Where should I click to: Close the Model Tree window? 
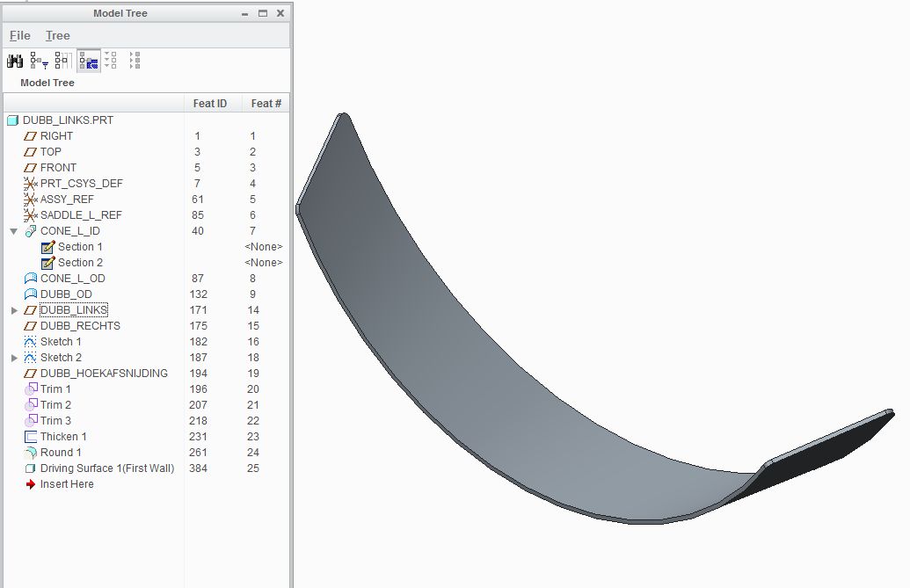[280, 13]
